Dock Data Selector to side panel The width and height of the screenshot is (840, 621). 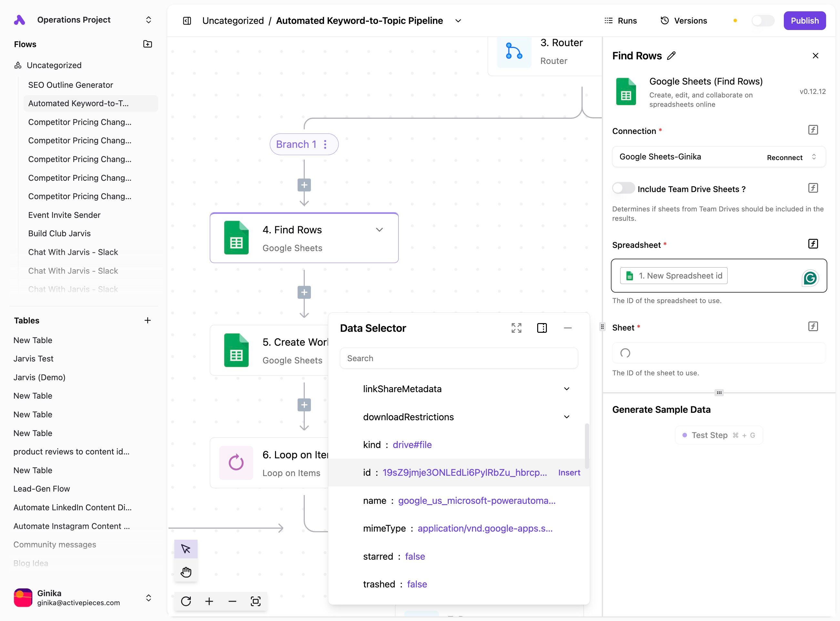pyautogui.click(x=542, y=328)
